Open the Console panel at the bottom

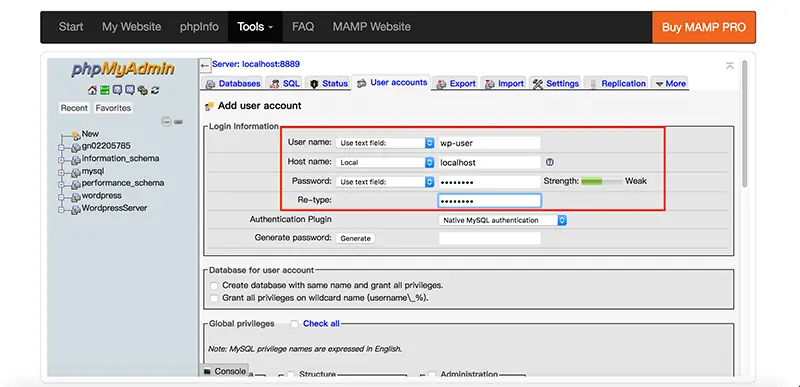(x=225, y=371)
